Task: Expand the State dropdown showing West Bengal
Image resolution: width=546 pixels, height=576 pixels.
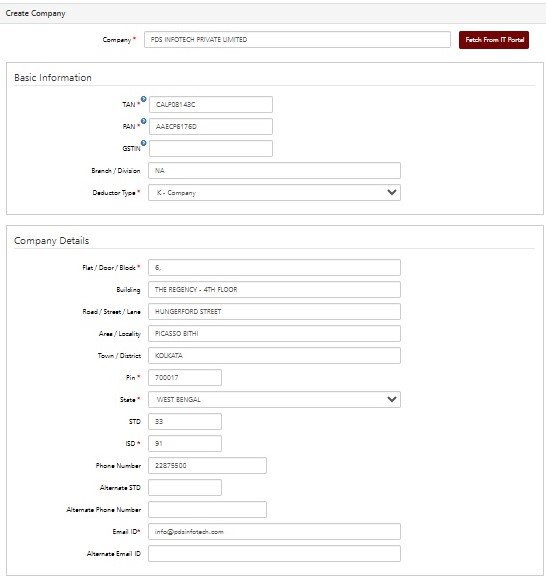Action: 274,399
